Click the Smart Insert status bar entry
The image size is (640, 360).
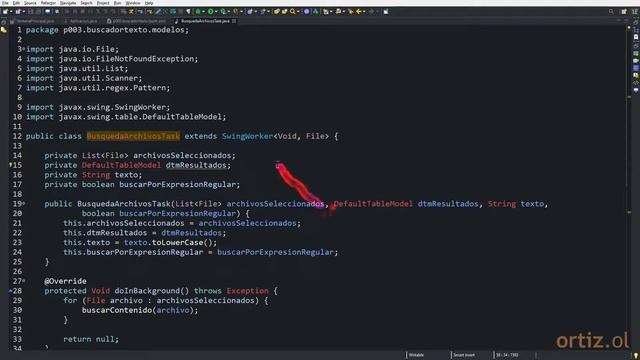pyautogui.click(x=464, y=355)
